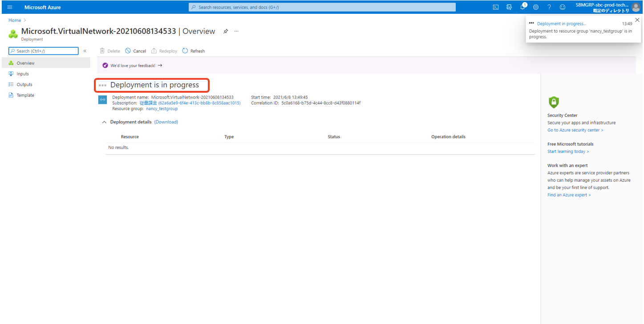Open Go to Azure security center link
Image resolution: width=644 pixels, height=324 pixels.
(575, 130)
